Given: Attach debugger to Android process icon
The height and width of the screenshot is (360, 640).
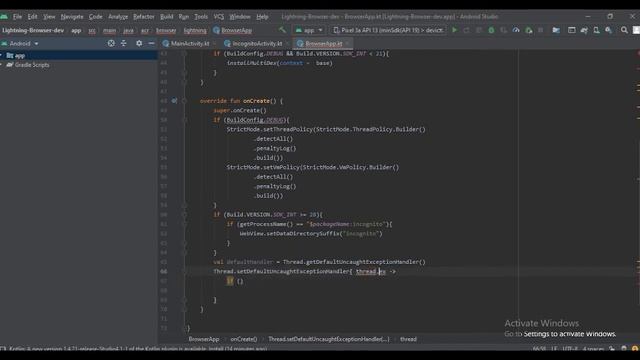Looking at the screenshot, I should 529,30.
